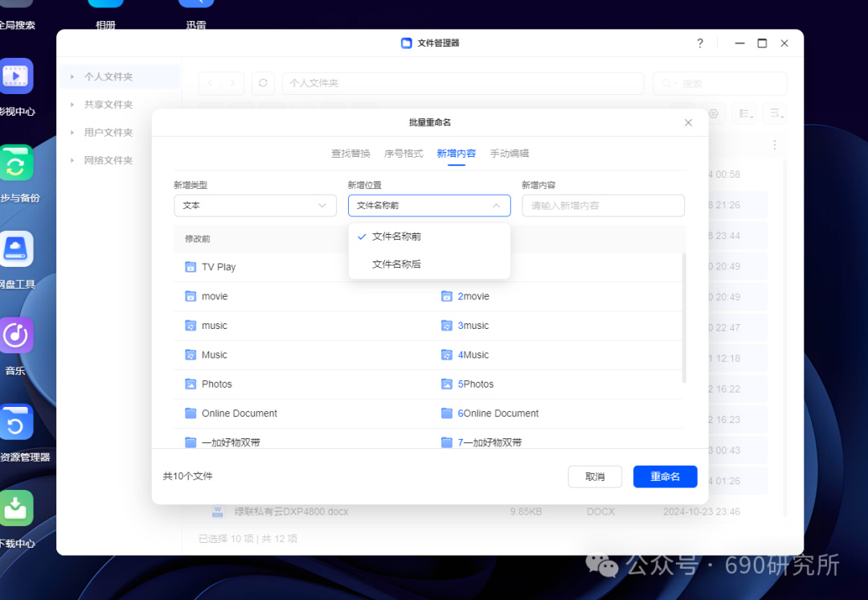Expand 网络文件夹 in the sidebar tree
Screen dimensions: 868x600
tap(72, 160)
